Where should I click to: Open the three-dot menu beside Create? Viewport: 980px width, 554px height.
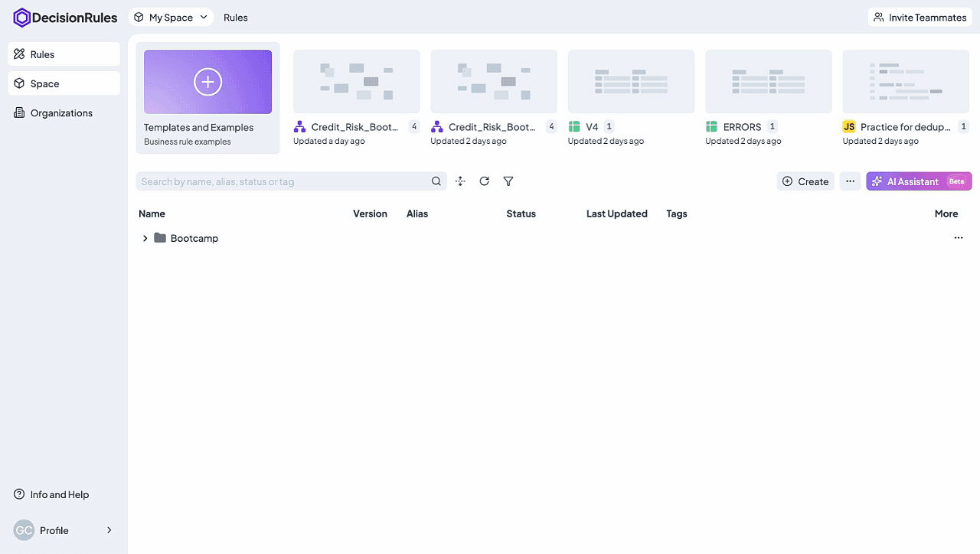(850, 181)
